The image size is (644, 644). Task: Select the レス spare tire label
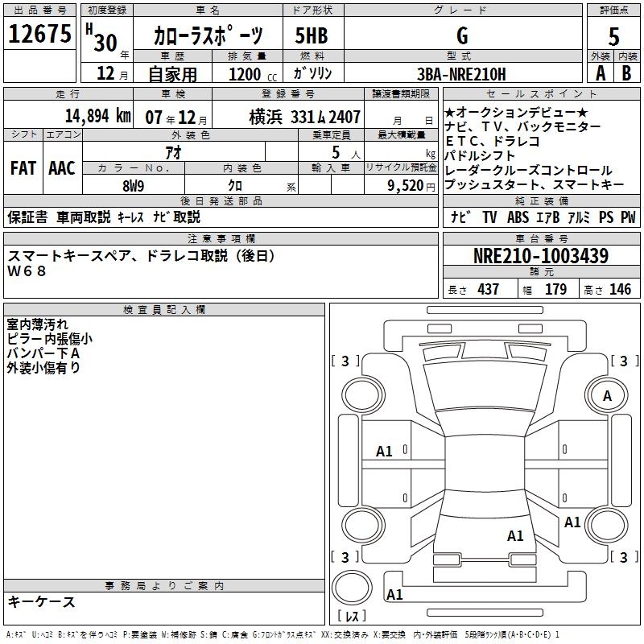352,615
